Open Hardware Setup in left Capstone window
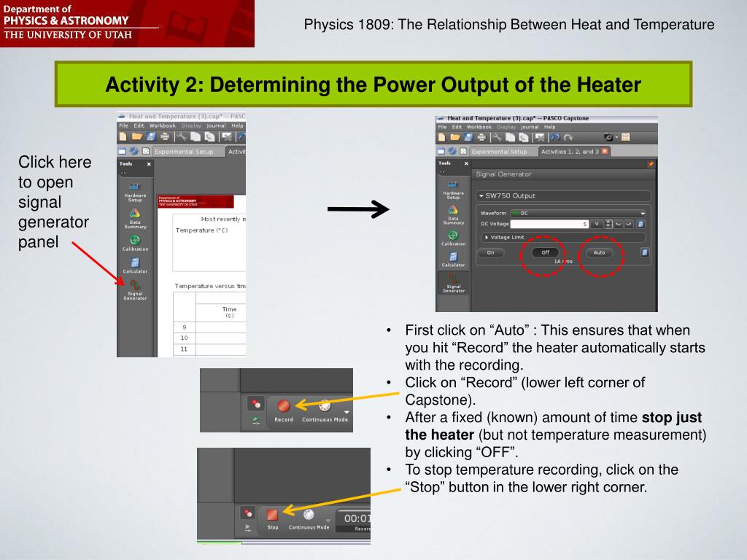Viewport: 747px width, 560px height. [x=135, y=192]
